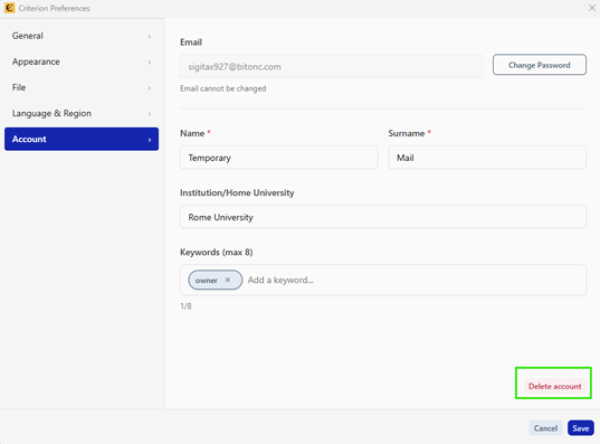Viewport: 600px width, 444px height.
Task: Expand the File category arrow
Action: point(150,88)
